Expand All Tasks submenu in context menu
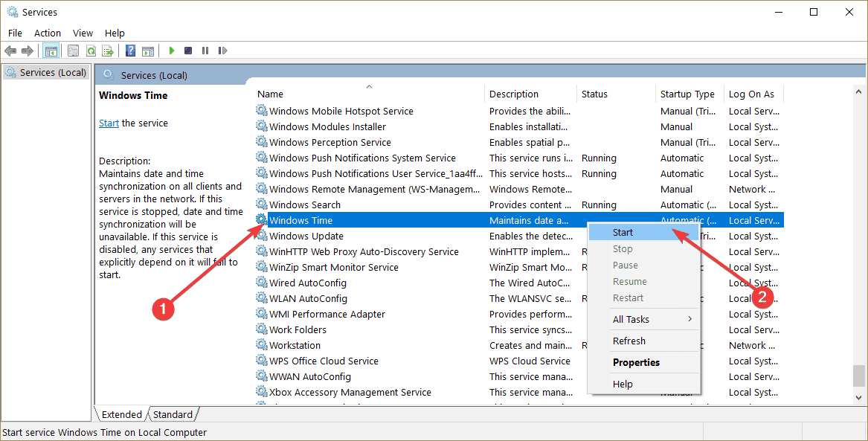Viewport: 868px width, 441px height. click(x=644, y=319)
